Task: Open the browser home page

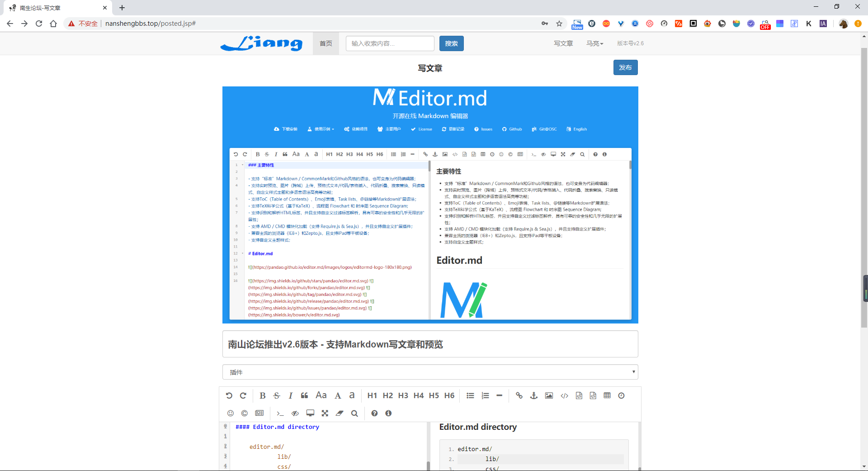Action: point(53,24)
